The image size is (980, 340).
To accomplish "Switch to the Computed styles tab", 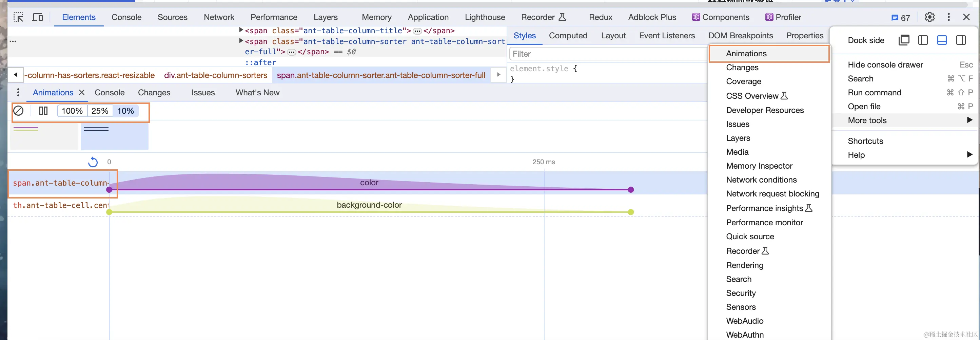I will click(x=568, y=35).
